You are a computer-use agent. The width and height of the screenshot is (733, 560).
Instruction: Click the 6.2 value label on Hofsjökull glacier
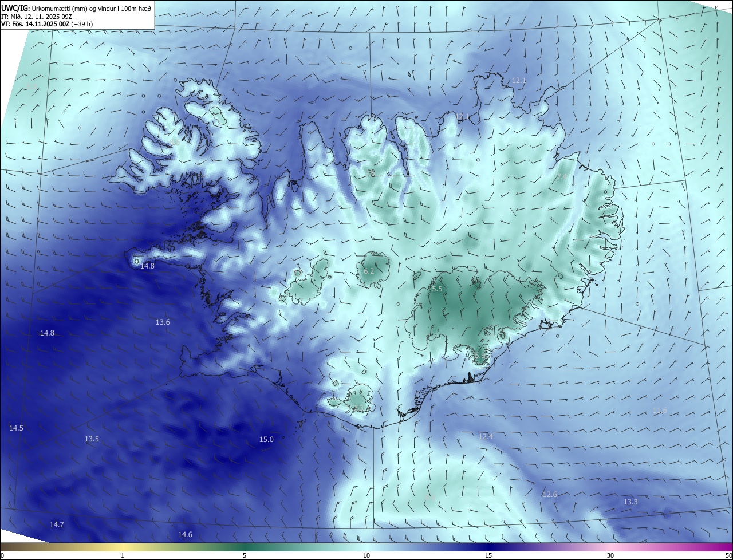[369, 271]
